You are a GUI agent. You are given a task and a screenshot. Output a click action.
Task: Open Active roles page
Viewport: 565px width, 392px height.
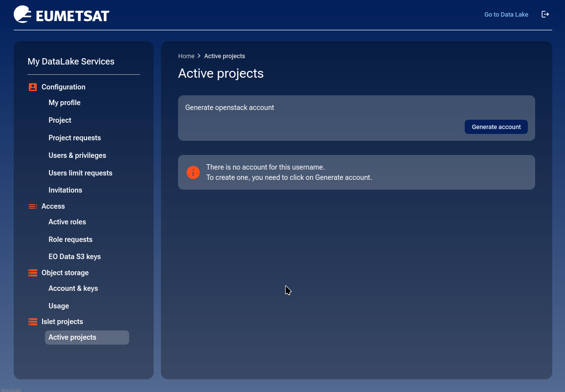click(x=67, y=222)
